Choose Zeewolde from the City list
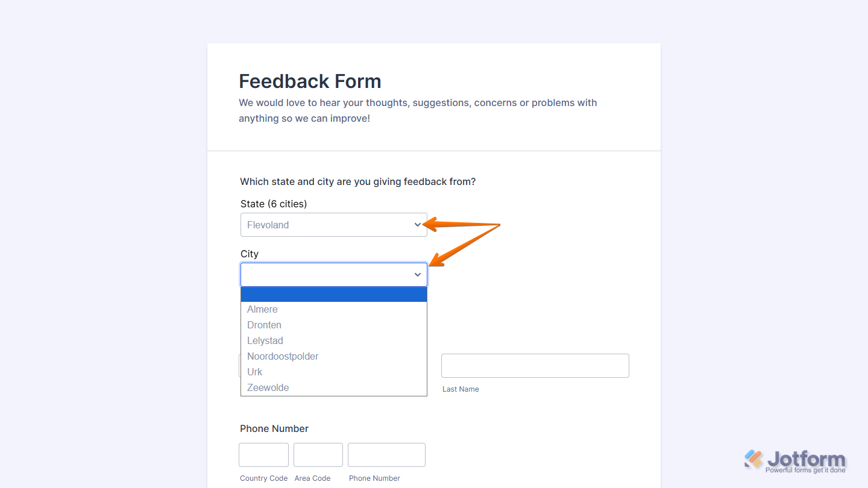 click(268, 387)
